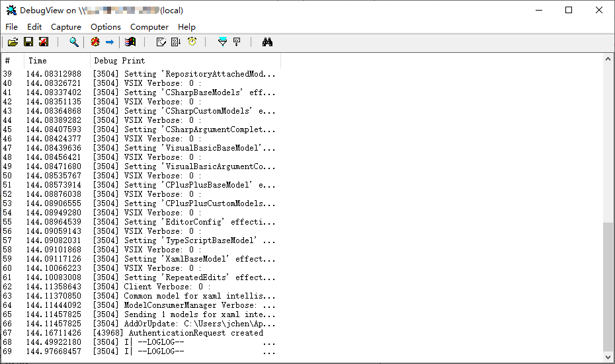This screenshot has height=364, width=615.
Task: Open the Edit menu
Action: (x=34, y=26)
